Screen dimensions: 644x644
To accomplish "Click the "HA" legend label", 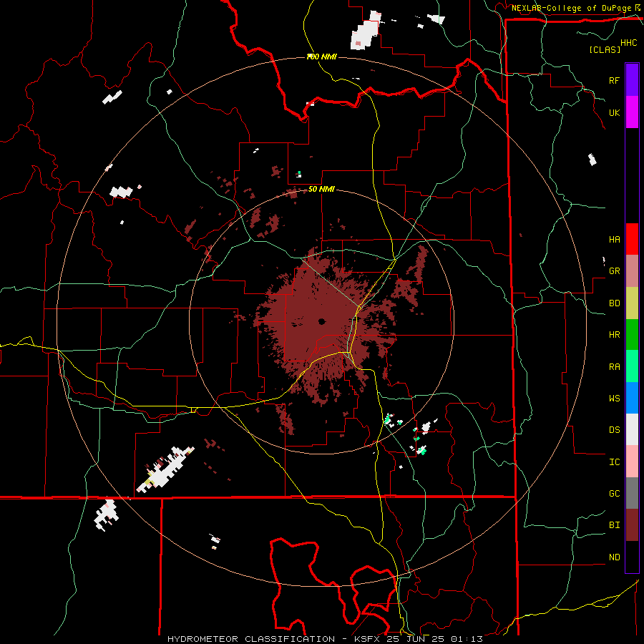I will 614,240.
